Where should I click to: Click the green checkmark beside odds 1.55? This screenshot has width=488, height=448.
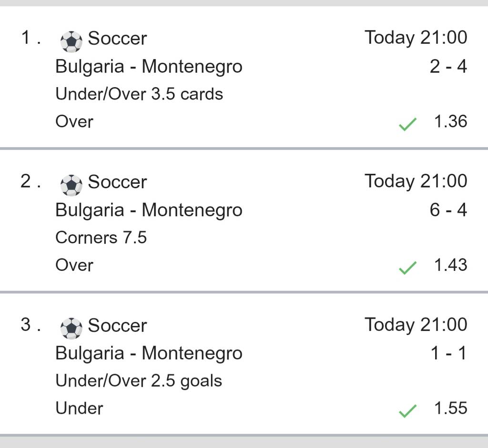(x=407, y=410)
